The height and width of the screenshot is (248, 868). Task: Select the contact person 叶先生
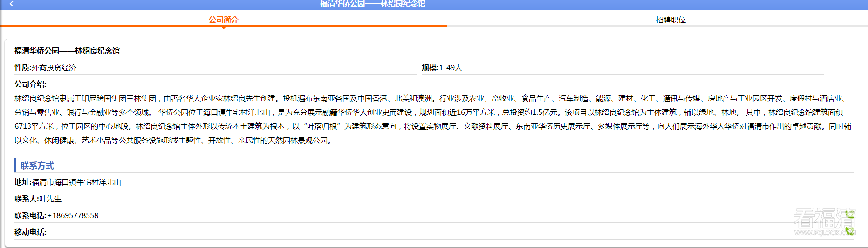pyautogui.click(x=50, y=199)
